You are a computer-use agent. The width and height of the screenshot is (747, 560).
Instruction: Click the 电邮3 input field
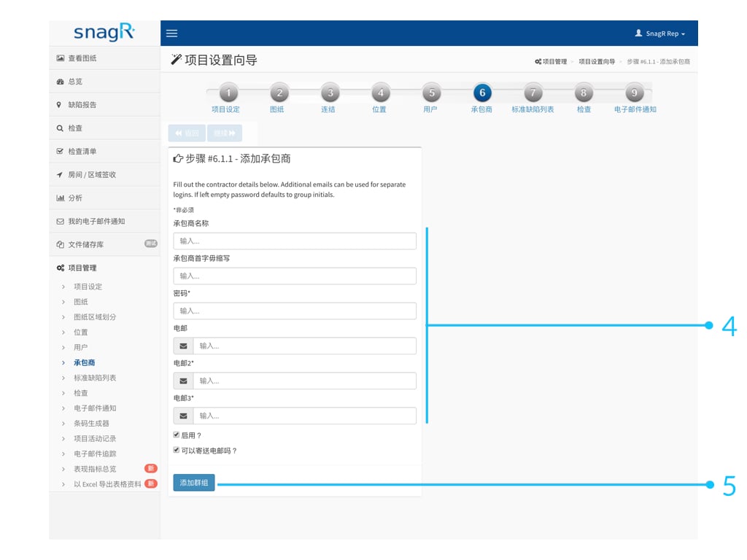(x=304, y=416)
